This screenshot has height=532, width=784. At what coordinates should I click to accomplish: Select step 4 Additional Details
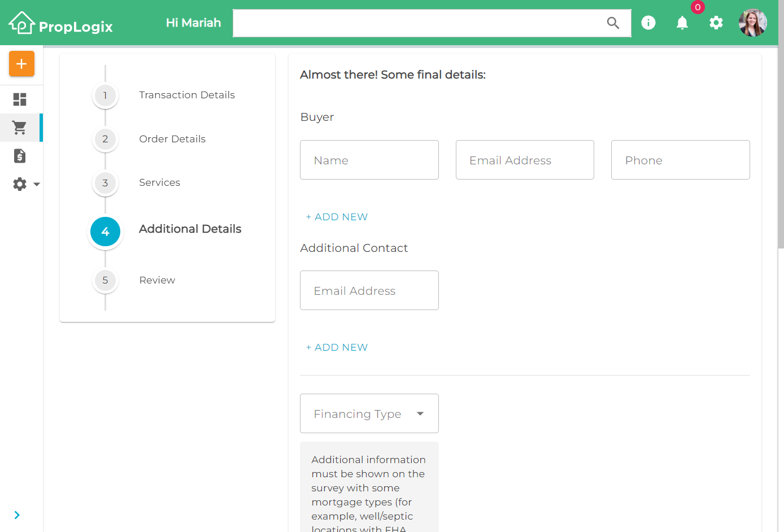(x=190, y=229)
